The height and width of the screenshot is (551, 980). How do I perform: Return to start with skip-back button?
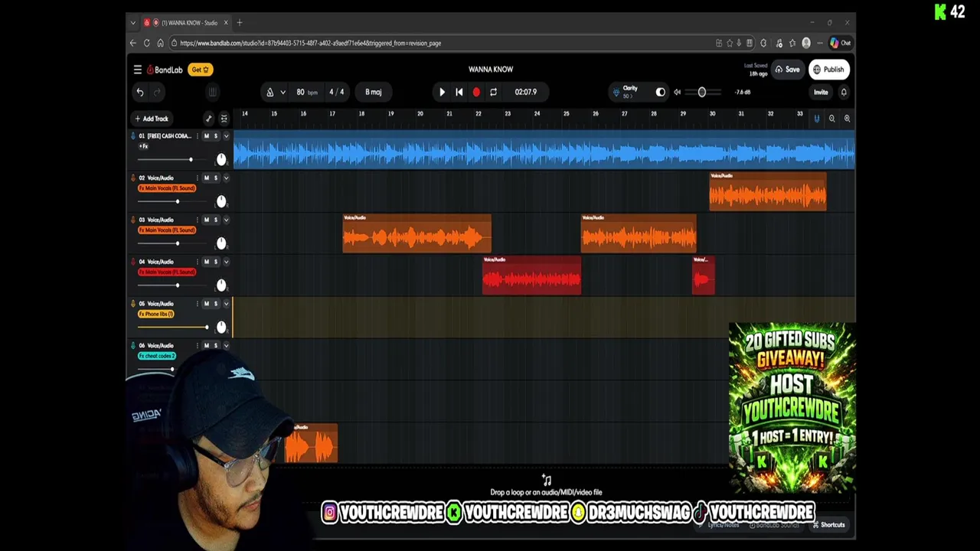(x=459, y=92)
